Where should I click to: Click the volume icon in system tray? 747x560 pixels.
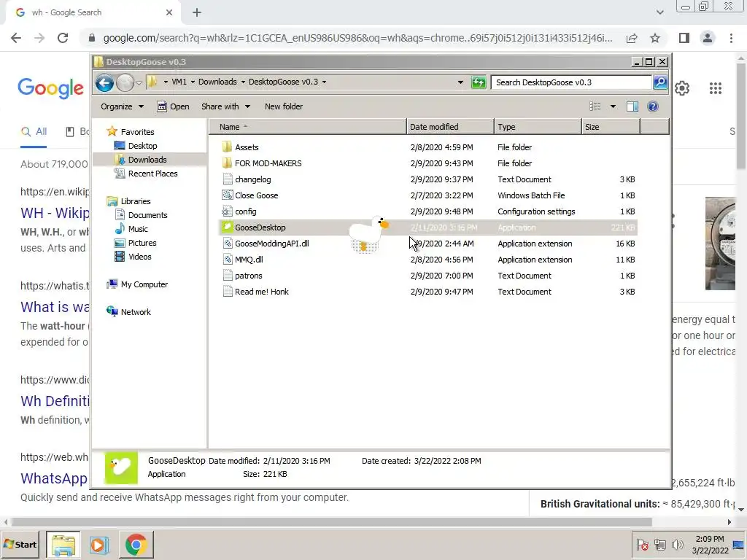677,544
